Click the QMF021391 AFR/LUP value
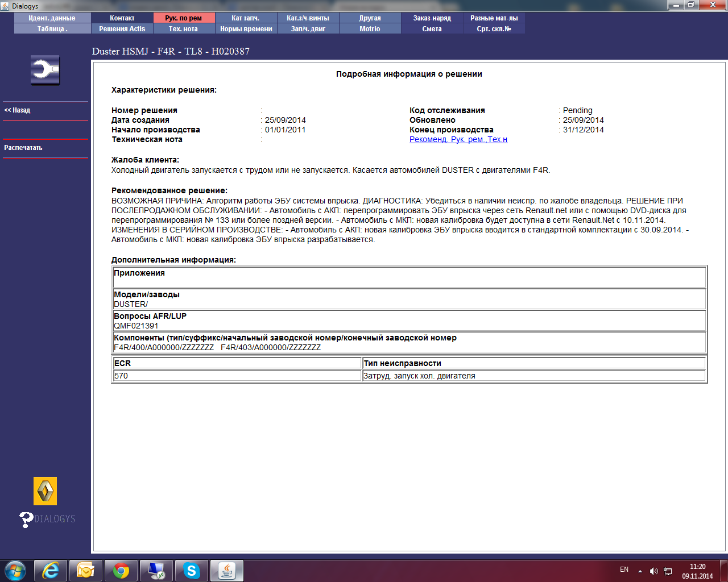This screenshot has width=728, height=582. (x=136, y=326)
